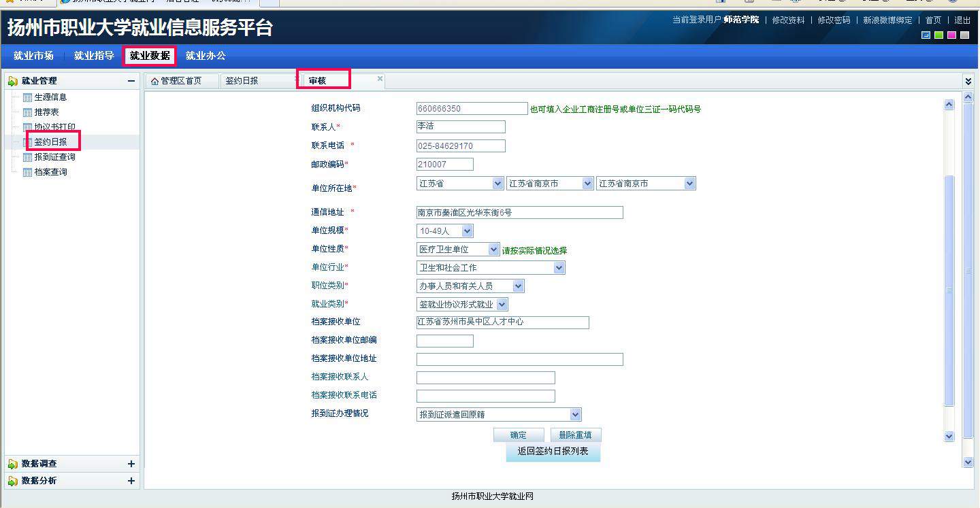Open the 报到证办理情况 dropdown
The image size is (980, 508).
tap(499, 414)
